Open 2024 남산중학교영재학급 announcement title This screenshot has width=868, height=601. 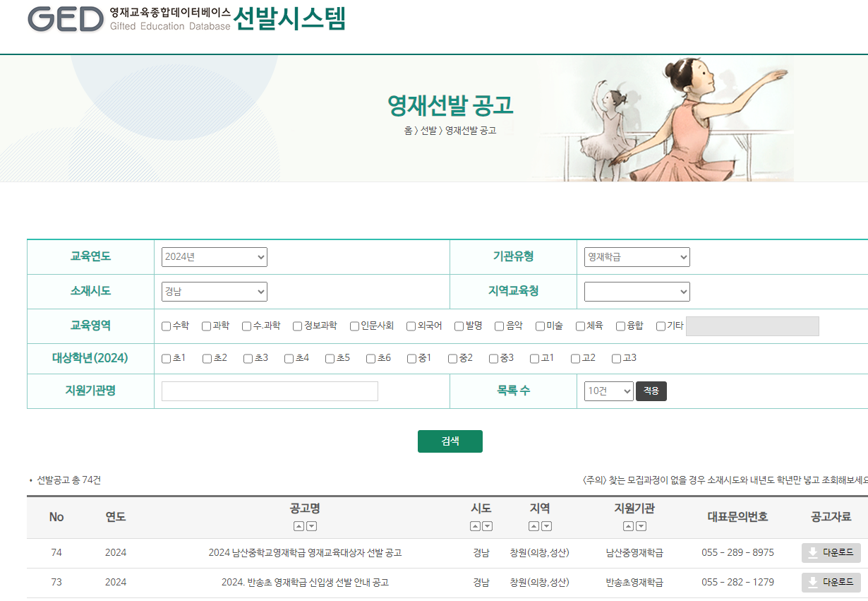tap(305, 553)
